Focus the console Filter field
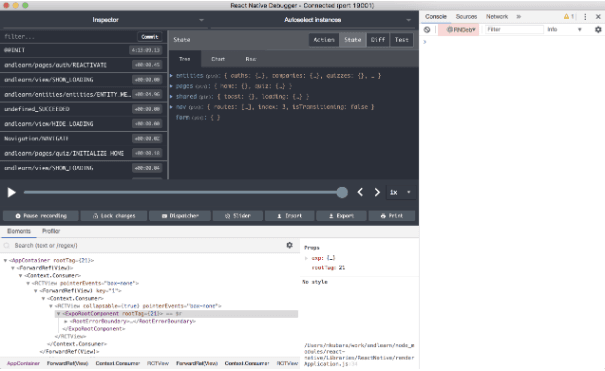Viewport: 605px width, 371px height. pyautogui.click(x=514, y=29)
